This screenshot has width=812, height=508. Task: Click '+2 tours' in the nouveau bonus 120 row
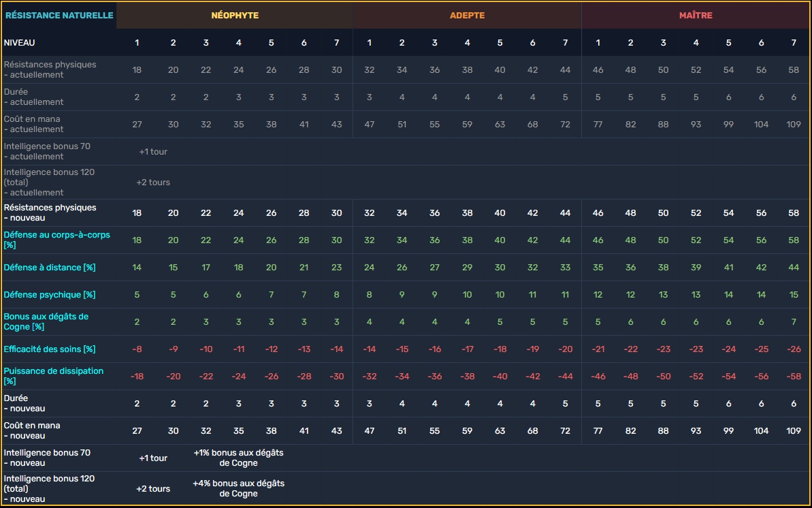(x=153, y=489)
